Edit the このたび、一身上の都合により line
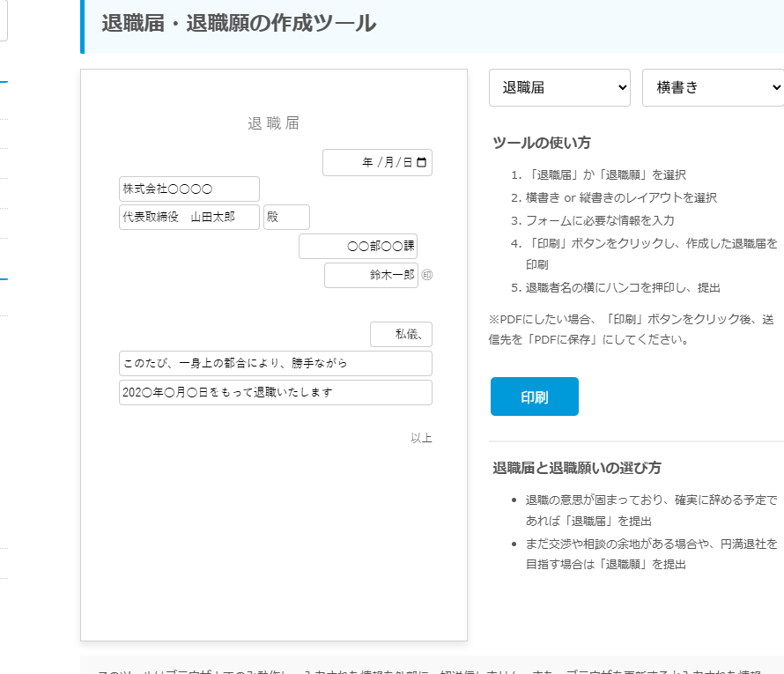784x674 pixels. (x=275, y=363)
